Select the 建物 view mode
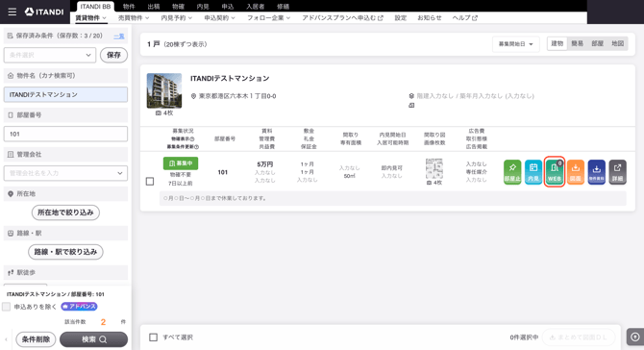 click(557, 43)
